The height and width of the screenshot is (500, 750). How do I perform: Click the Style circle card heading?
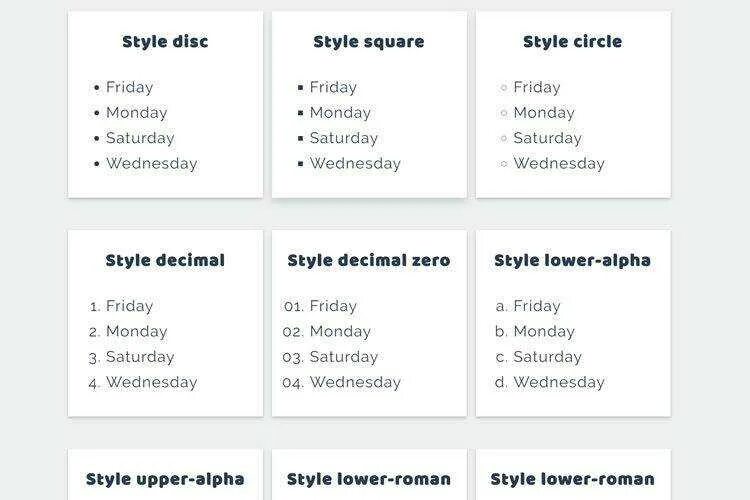click(x=572, y=42)
